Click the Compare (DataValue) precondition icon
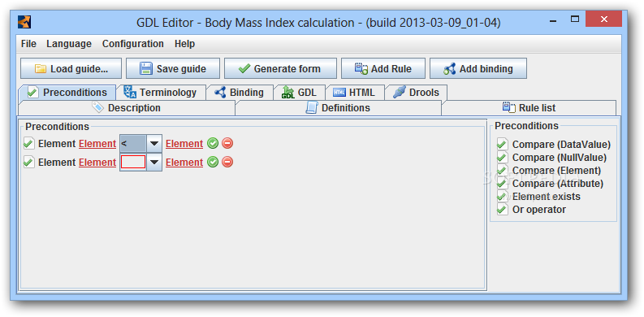 tap(502, 144)
